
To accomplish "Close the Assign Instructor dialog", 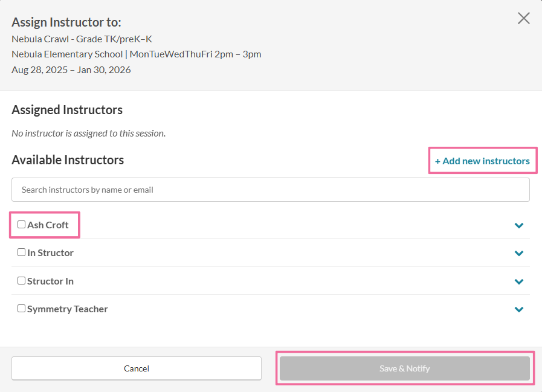I will pos(523,18).
